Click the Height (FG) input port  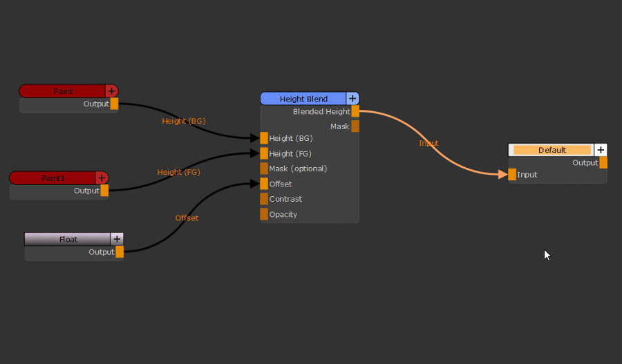pos(264,153)
